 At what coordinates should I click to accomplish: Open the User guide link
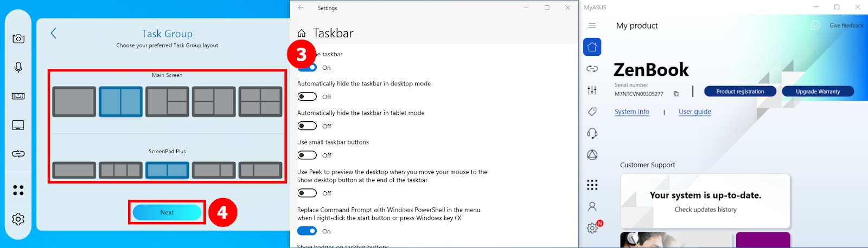[x=694, y=112]
